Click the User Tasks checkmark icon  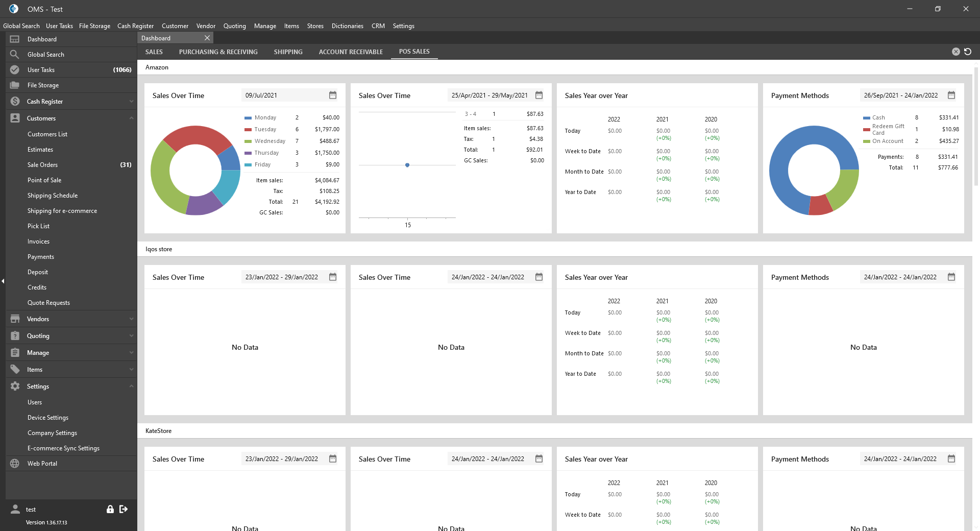tap(15, 70)
